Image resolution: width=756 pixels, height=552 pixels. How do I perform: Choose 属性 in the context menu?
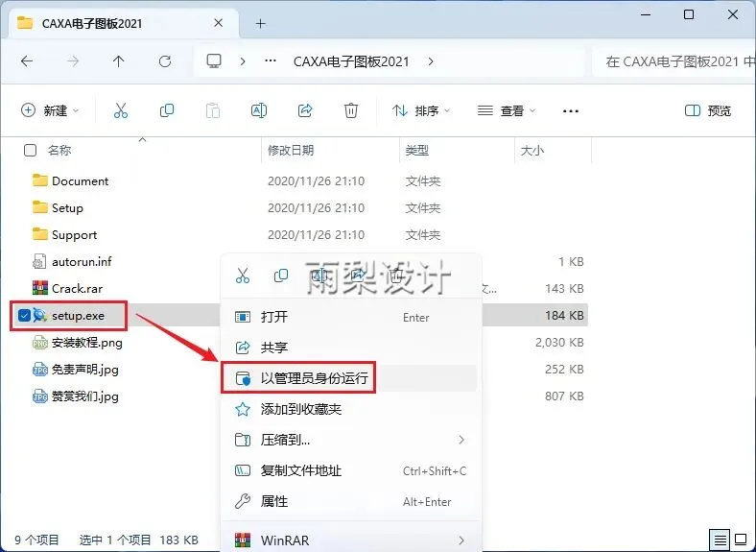pyautogui.click(x=351, y=501)
